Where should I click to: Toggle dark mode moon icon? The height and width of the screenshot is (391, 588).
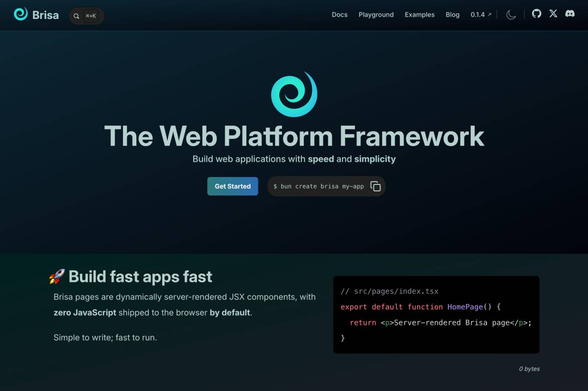(511, 15)
